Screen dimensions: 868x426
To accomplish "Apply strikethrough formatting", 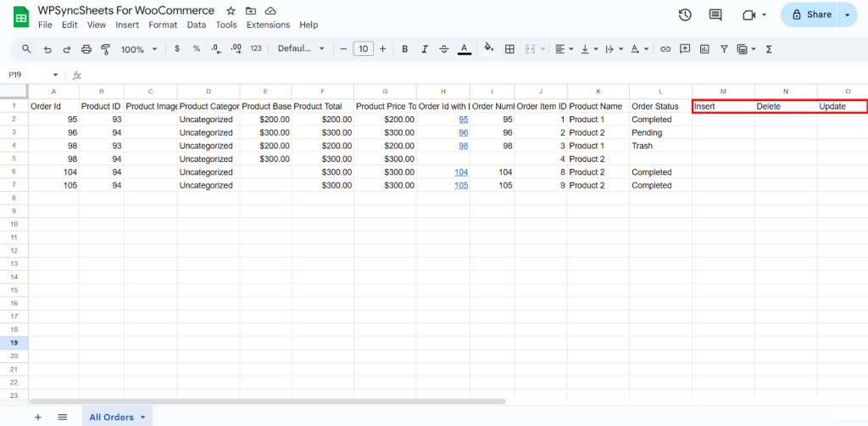I will point(444,48).
